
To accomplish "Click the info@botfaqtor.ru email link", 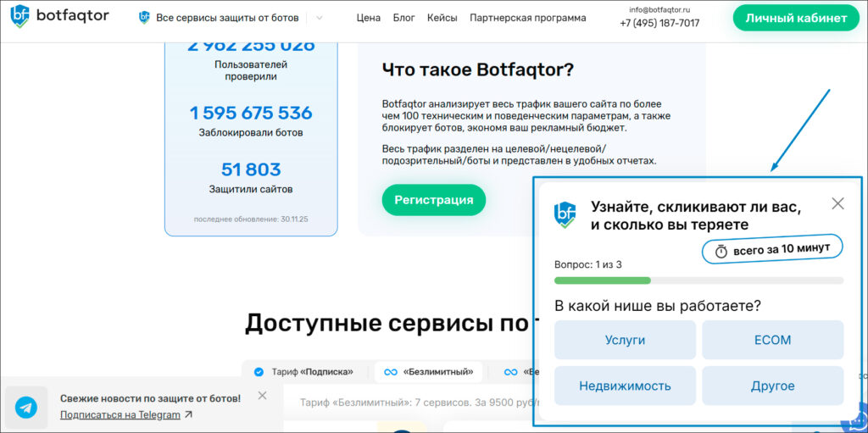I will (659, 9).
